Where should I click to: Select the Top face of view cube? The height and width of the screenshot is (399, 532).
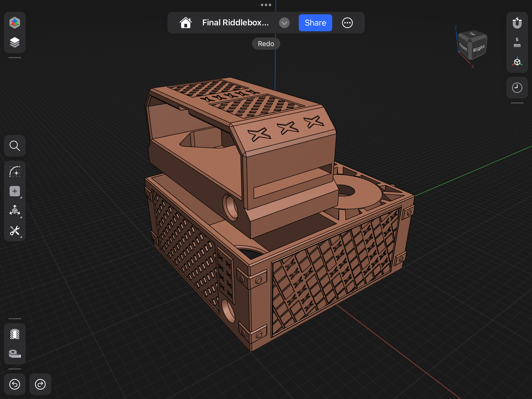[472, 34]
